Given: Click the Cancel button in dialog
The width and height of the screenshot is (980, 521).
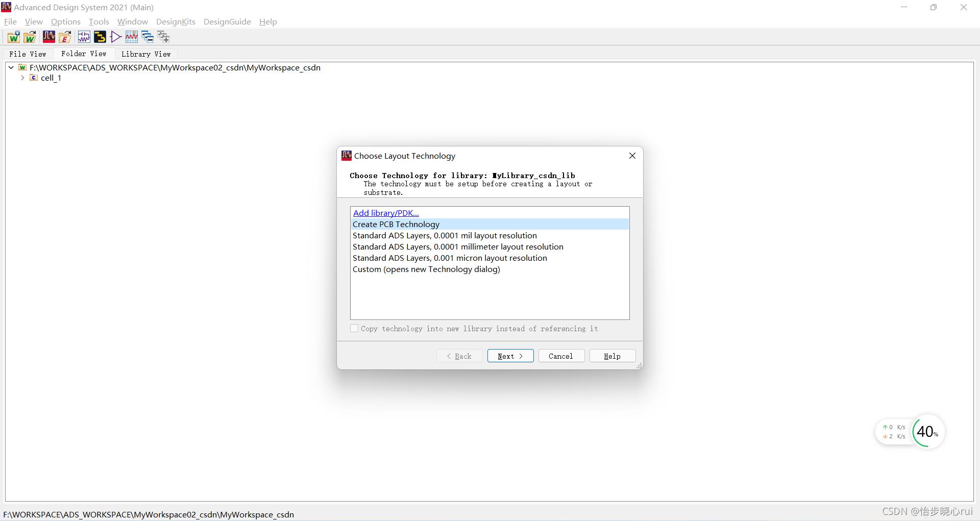Looking at the screenshot, I should (x=561, y=356).
